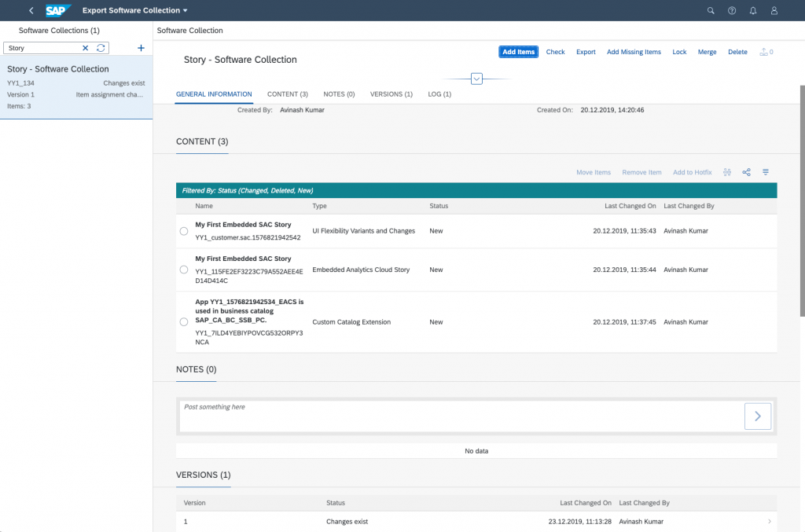805x532 pixels.
Task: Click Last Changed On content column header
Action: (x=630, y=206)
